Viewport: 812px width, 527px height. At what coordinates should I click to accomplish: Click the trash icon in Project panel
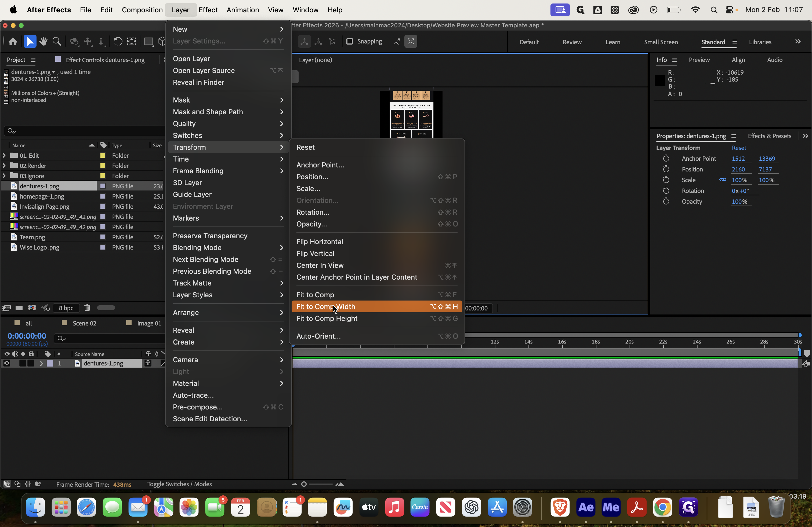point(87,308)
